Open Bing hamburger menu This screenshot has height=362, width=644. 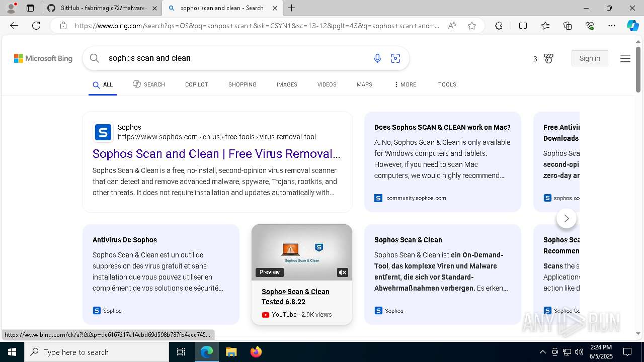click(x=625, y=58)
